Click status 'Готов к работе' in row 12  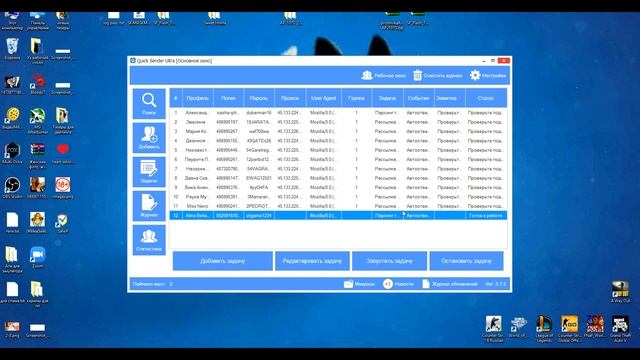(x=485, y=216)
